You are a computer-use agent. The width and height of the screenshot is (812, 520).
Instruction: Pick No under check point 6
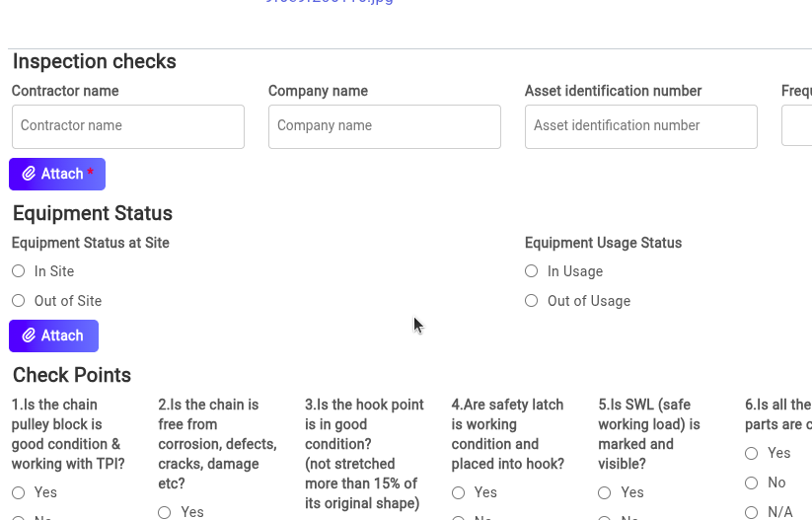click(752, 483)
